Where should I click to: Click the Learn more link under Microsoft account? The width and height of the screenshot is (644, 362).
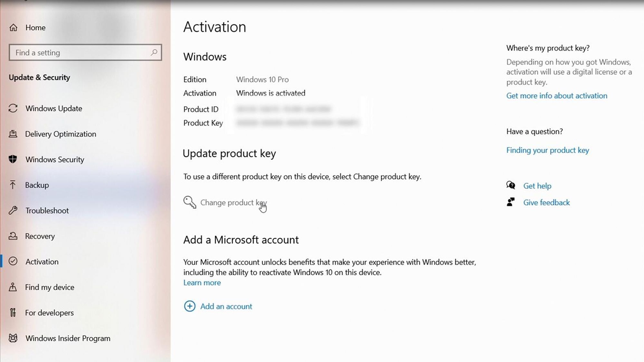202,283
